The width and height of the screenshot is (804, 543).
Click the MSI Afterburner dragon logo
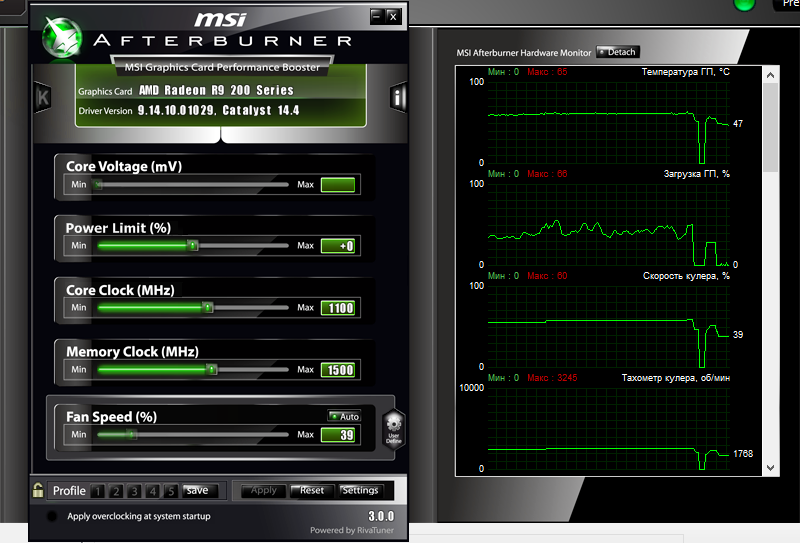click(62, 37)
